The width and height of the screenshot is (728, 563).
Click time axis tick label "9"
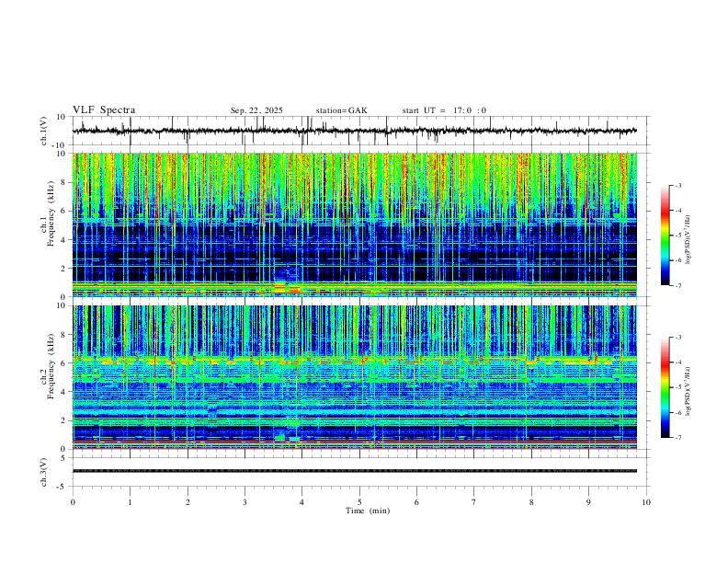click(x=588, y=502)
